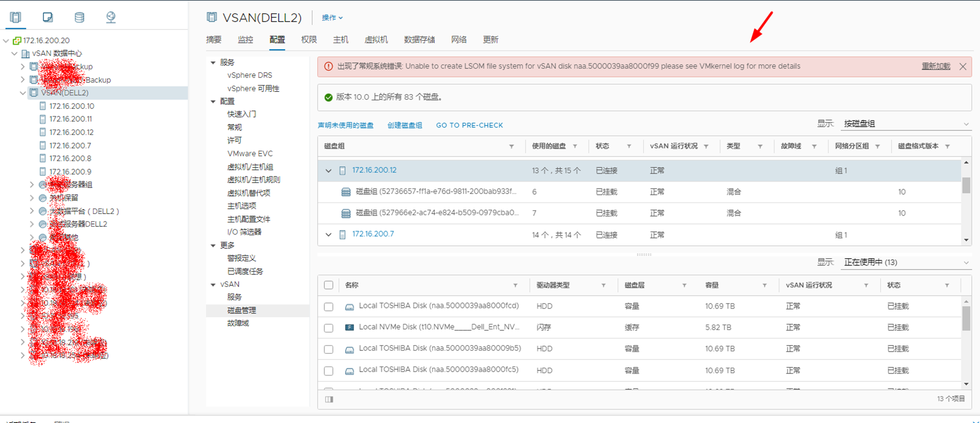Click host icon for 172.16.200.10 in tree
The width and height of the screenshot is (980, 423).
pos(43,106)
